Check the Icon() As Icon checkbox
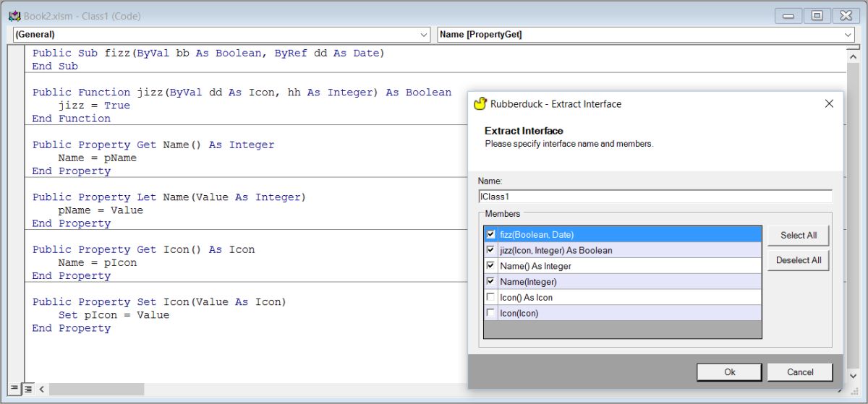 [x=491, y=297]
